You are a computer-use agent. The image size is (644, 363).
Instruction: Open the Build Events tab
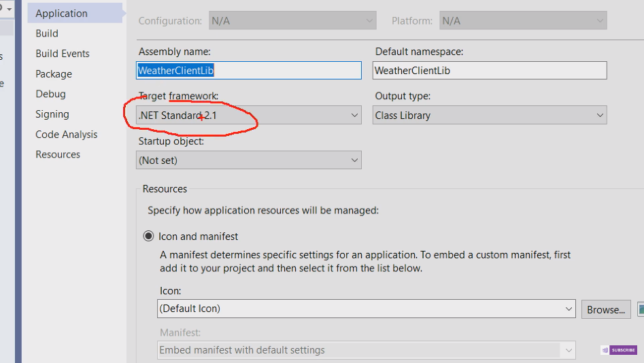coord(63,54)
